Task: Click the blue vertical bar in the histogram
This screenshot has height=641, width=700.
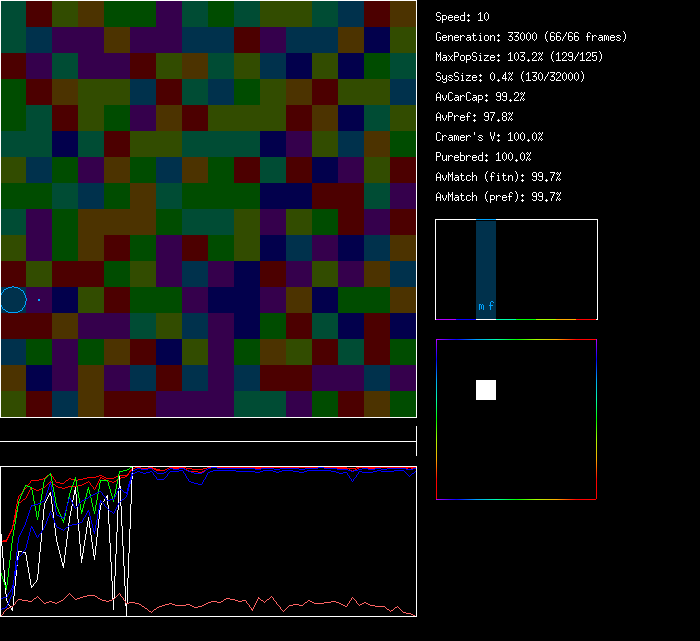Action: 486,260
